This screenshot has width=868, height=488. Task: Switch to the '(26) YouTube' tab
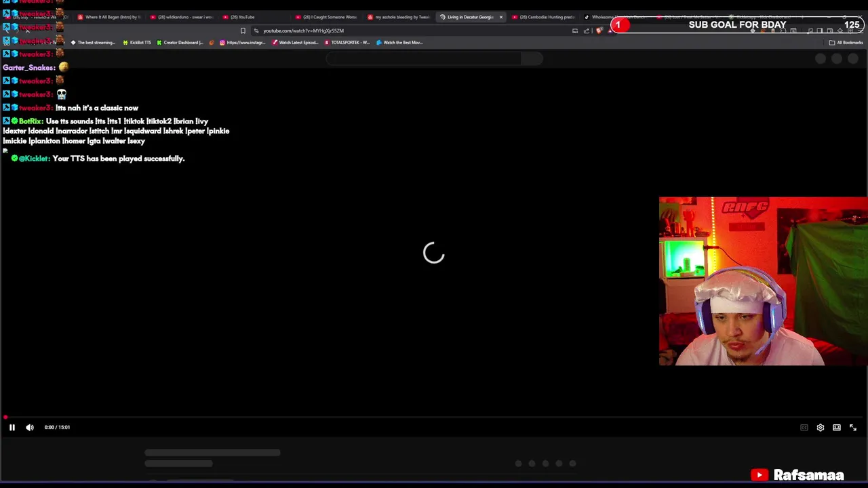click(x=254, y=17)
